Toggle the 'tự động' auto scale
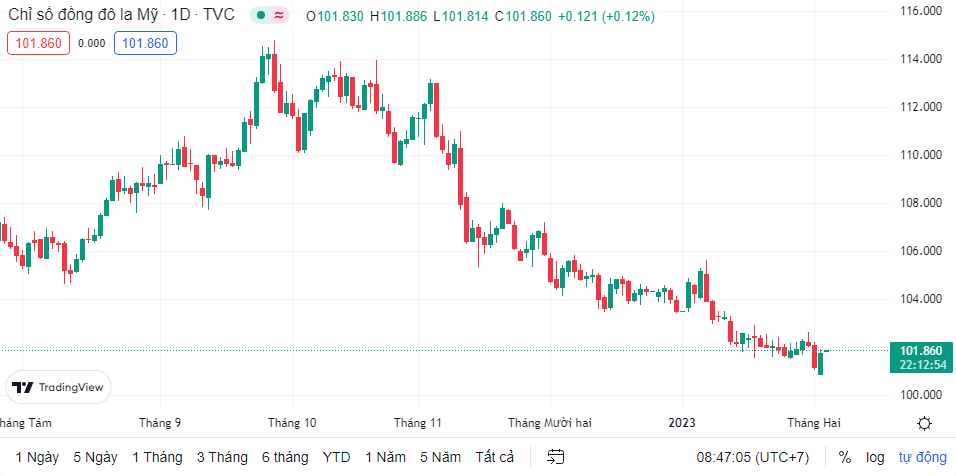Viewport: 956px width, 476px height. pos(921,457)
